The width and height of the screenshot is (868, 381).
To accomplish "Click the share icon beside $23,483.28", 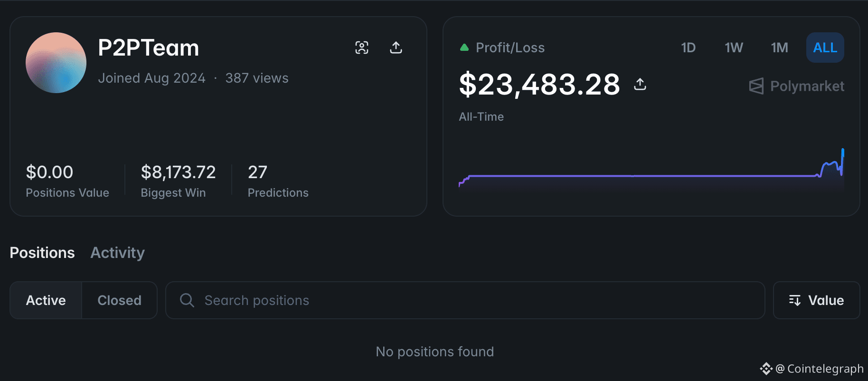I will [x=640, y=85].
